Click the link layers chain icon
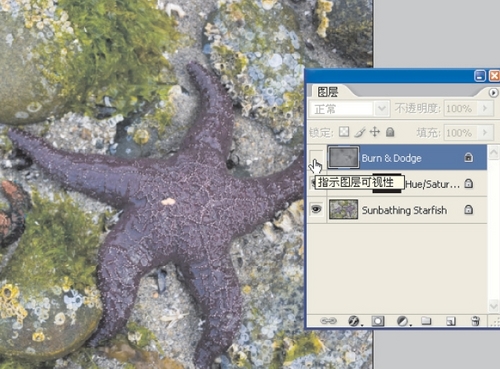The width and height of the screenshot is (500, 369). [x=328, y=321]
